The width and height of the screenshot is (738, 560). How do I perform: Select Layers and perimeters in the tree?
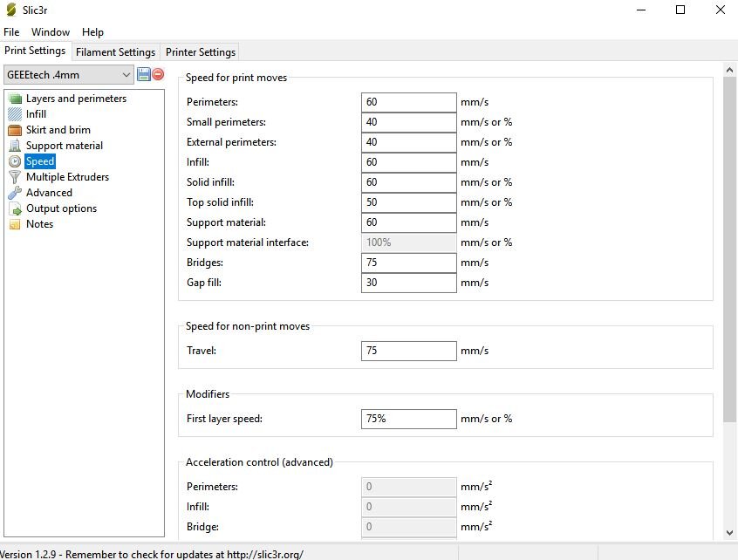pyautogui.click(x=76, y=99)
